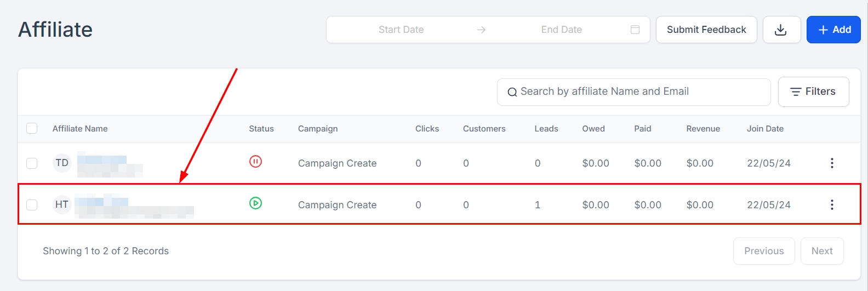Check the HT affiliate row checkbox
The height and width of the screenshot is (291, 868).
(x=32, y=204)
